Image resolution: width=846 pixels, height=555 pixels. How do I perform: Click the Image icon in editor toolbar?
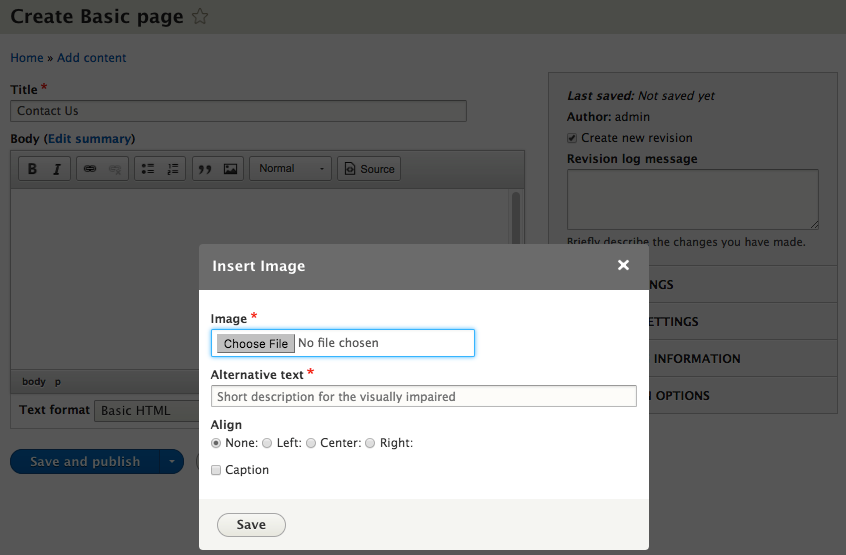click(231, 169)
